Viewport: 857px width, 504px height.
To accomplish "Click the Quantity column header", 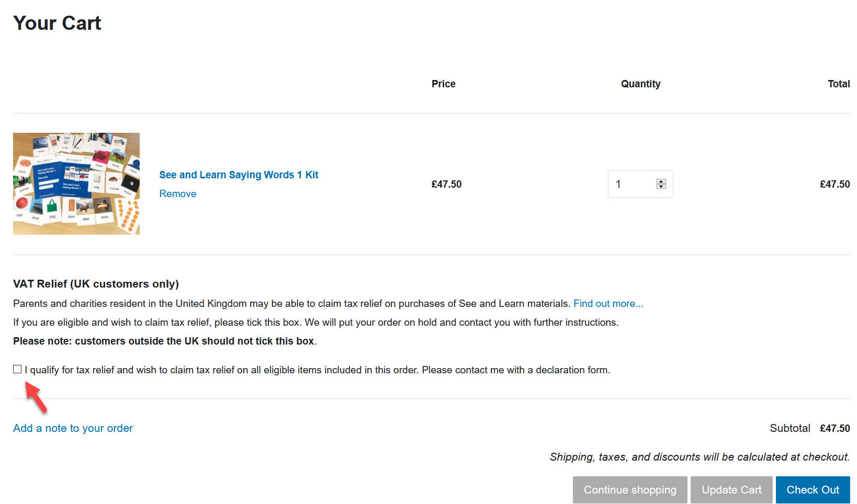I will pos(640,84).
